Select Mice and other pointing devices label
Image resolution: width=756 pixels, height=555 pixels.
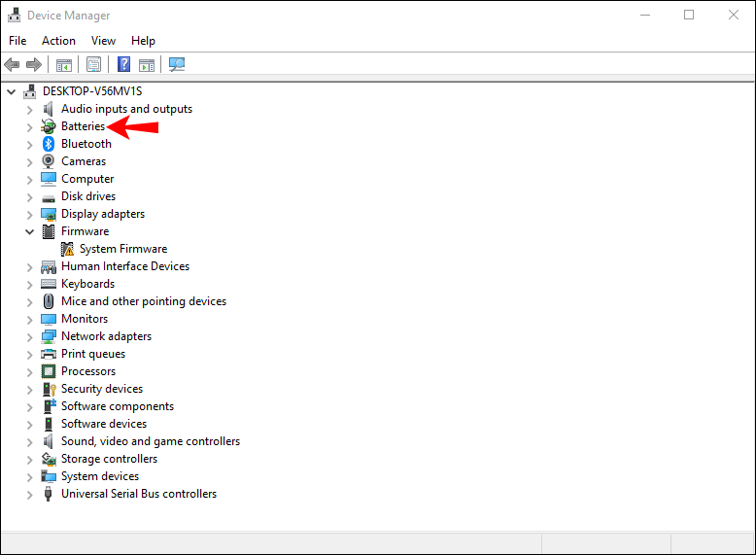click(x=144, y=301)
